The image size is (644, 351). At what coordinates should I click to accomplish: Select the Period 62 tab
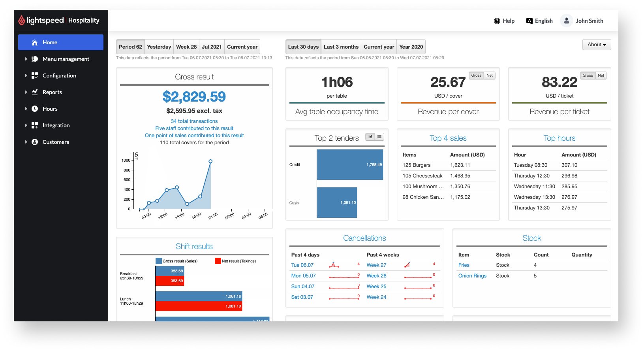coord(130,47)
